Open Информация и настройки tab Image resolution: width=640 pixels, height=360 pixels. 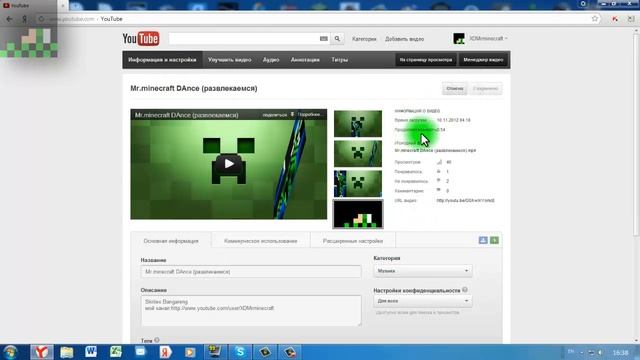click(x=162, y=60)
